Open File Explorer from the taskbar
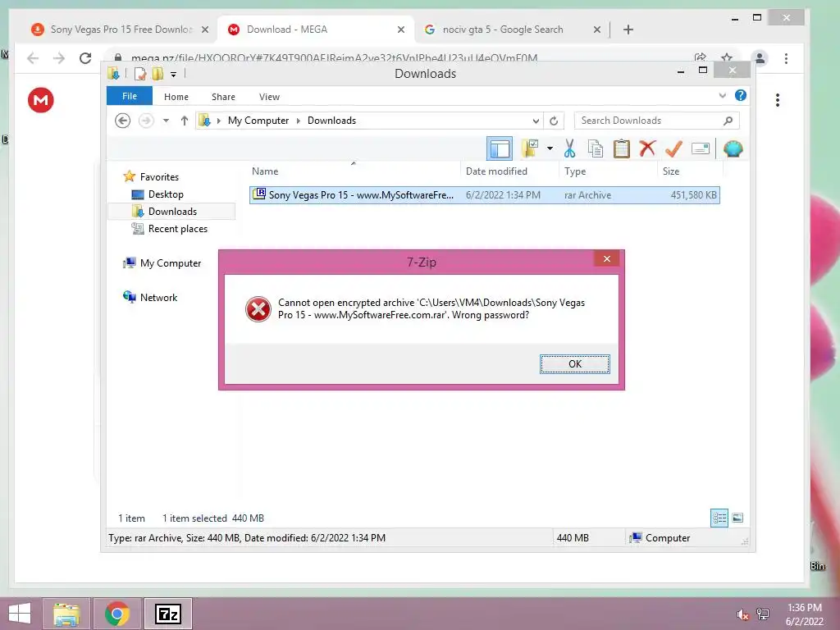This screenshot has height=630, width=840. 66,614
